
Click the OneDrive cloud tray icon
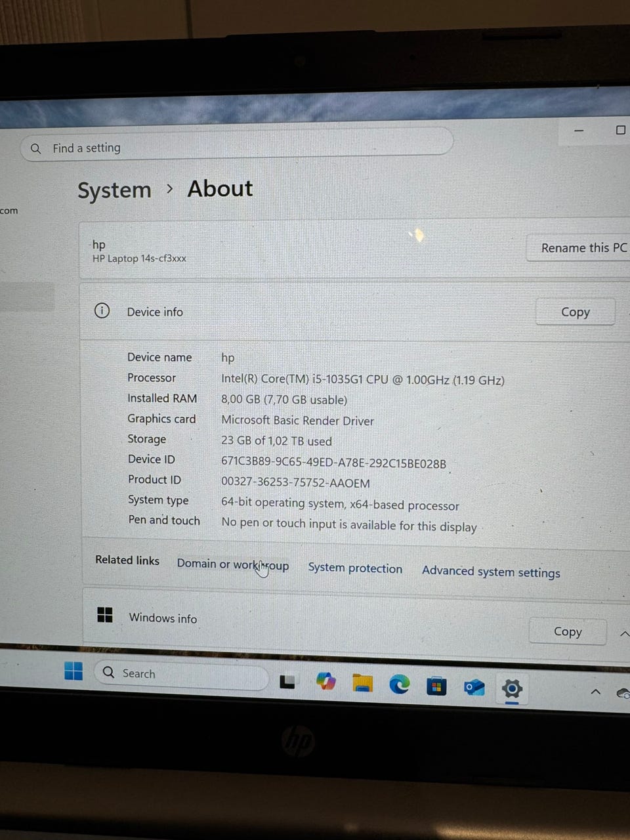click(624, 693)
